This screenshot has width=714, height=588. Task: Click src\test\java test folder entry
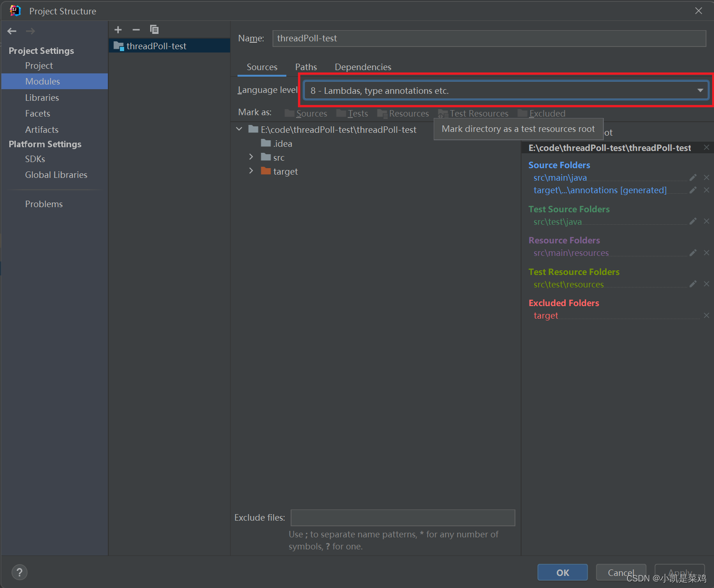pyautogui.click(x=557, y=222)
